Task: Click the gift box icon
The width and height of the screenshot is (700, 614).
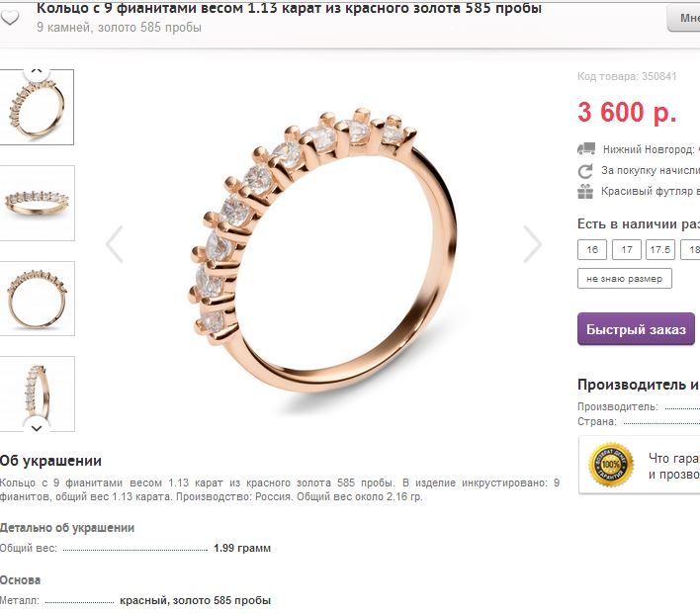Action: click(585, 192)
